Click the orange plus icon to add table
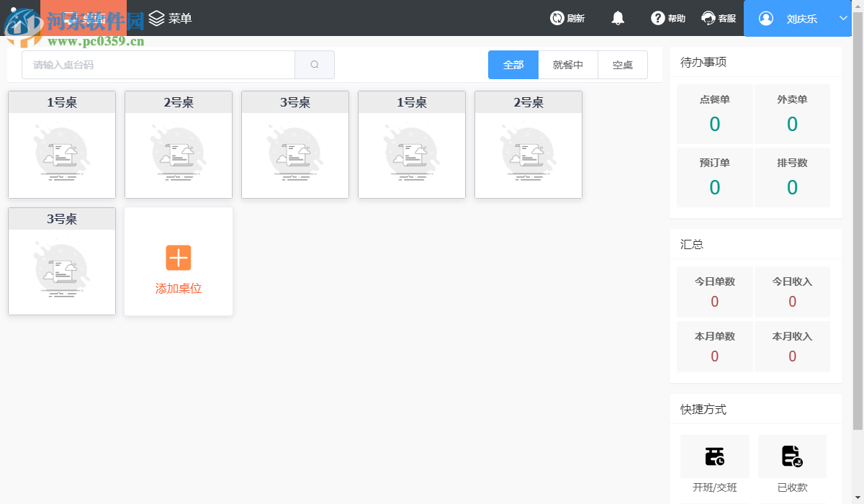The width and height of the screenshot is (864, 504). tap(179, 258)
